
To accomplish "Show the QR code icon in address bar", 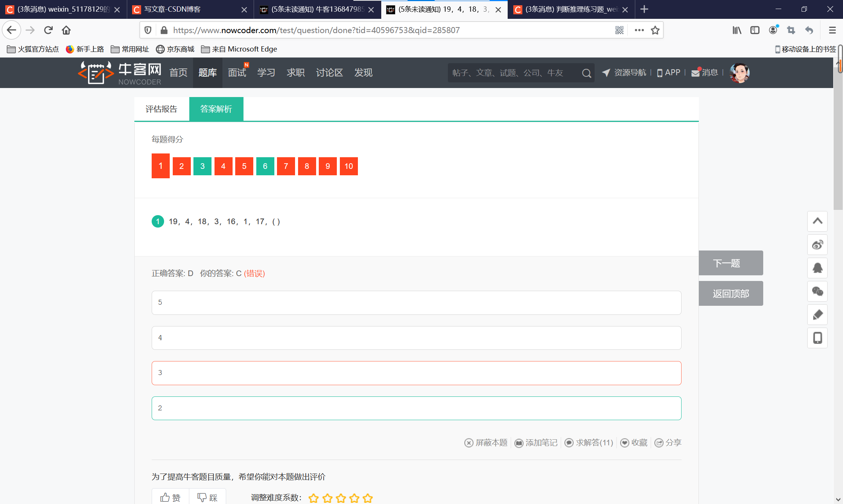I will click(619, 30).
